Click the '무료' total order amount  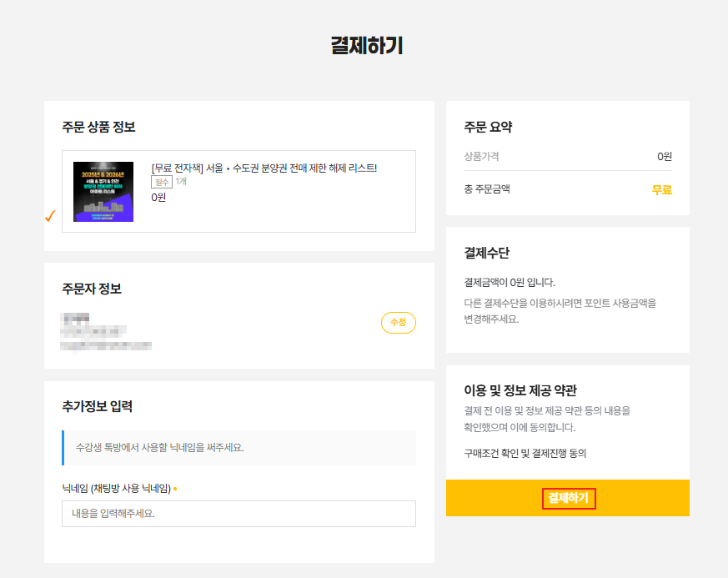[x=661, y=190]
